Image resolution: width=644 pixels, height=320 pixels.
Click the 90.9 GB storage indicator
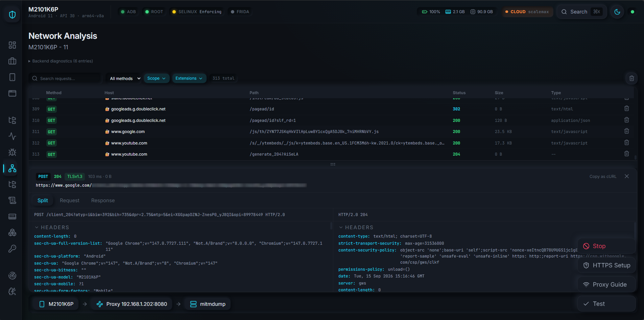pyautogui.click(x=481, y=12)
